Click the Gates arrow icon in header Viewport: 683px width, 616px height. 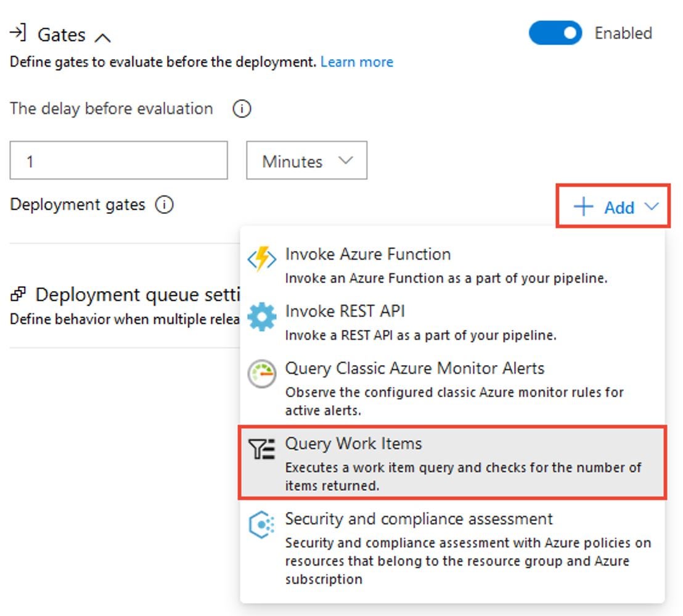(19, 33)
